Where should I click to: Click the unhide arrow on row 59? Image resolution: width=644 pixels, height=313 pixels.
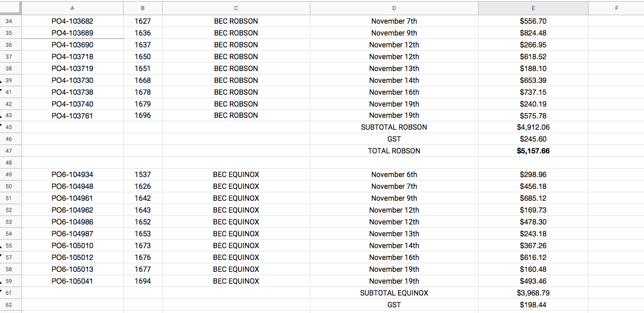coord(2,284)
